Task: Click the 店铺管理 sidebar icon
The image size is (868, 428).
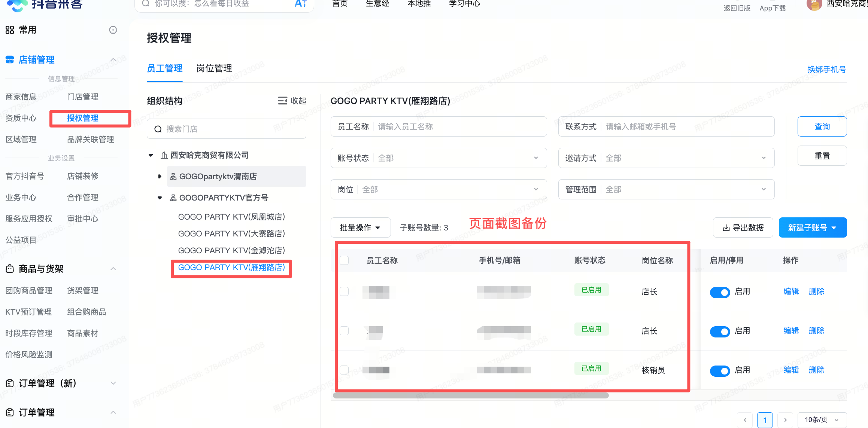Action: 9,59
